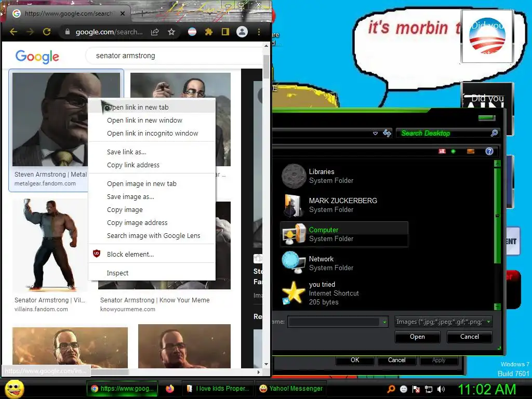
Task: Switch to Yahoo! Messenger taskbar item
Action: point(291,389)
